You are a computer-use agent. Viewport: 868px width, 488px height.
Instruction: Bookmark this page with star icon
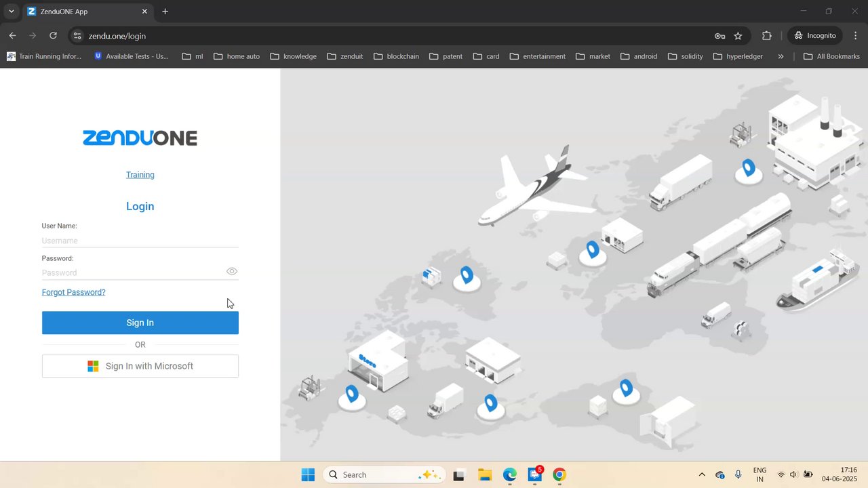coord(738,36)
